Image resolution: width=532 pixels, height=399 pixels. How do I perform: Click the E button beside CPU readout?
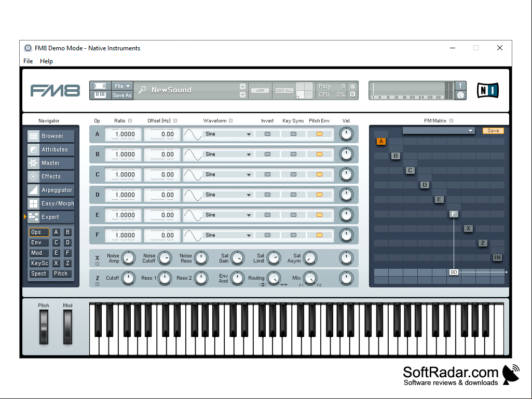pos(352,94)
